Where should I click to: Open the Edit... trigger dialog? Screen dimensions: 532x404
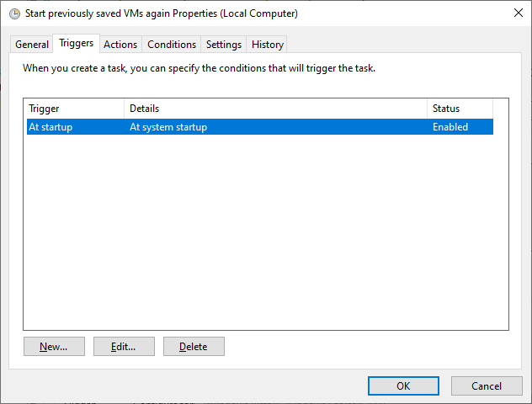[x=124, y=346]
